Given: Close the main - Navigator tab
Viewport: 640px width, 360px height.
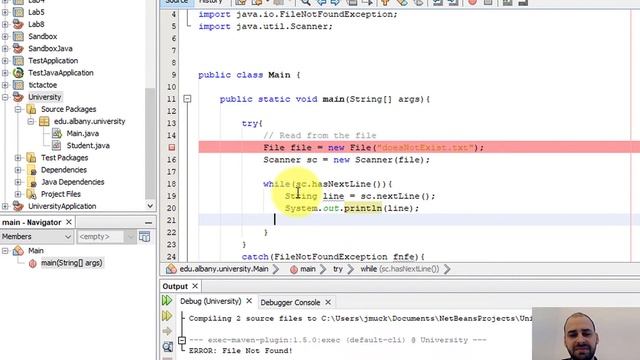Looking at the screenshot, I should pos(69,222).
